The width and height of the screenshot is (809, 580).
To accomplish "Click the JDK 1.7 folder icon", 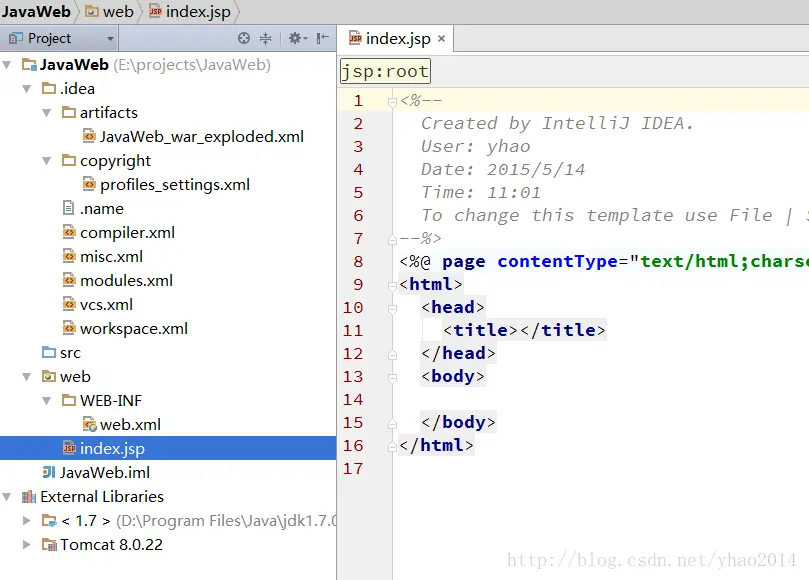I will [x=49, y=521].
